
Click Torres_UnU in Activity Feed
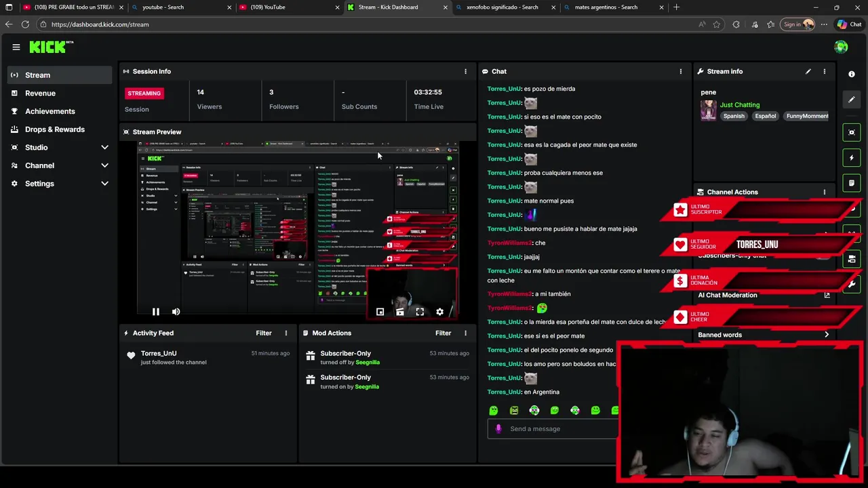(159, 353)
